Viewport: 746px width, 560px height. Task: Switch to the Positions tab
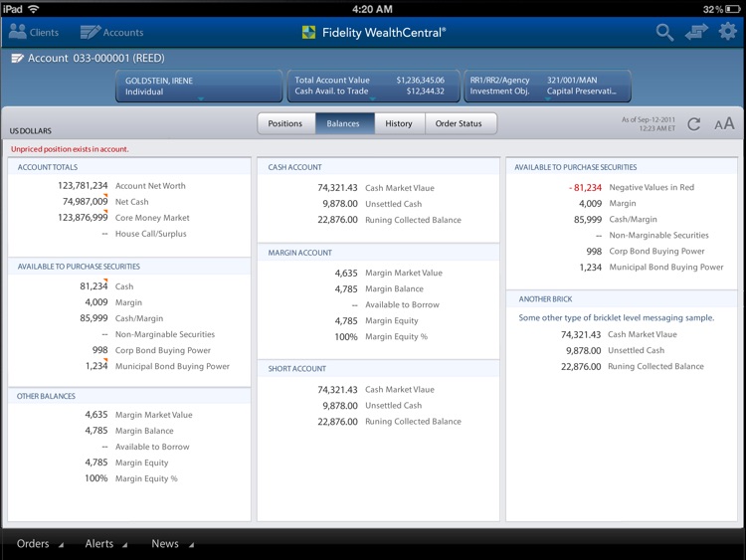(x=285, y=123)
